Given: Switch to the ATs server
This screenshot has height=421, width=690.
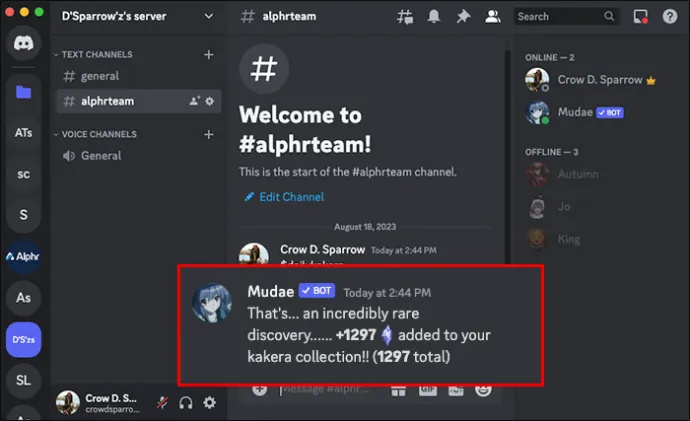Looking at the screenshot, I should [x=23, y=132].
